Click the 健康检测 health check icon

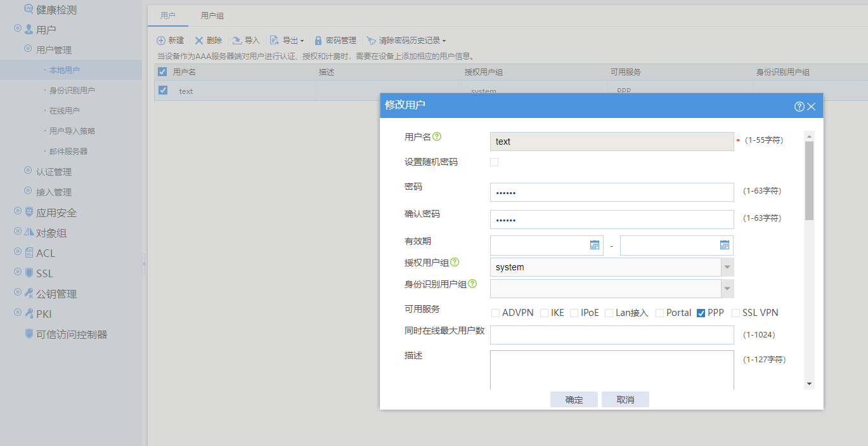coord(29,10)
